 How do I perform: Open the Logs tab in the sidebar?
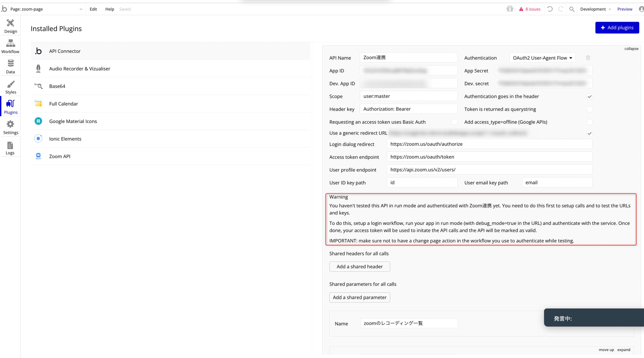coord(10,148)
